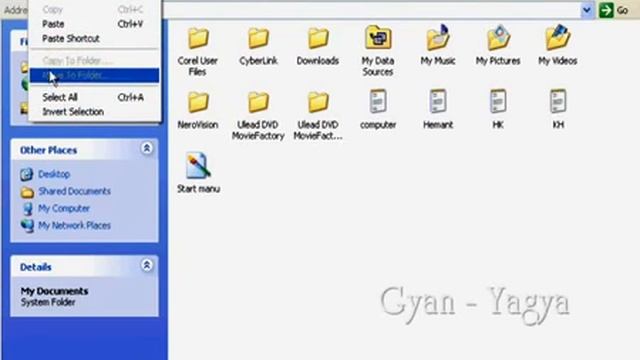Select the KH file icon
640x360 pixels.
pos(558,101)
